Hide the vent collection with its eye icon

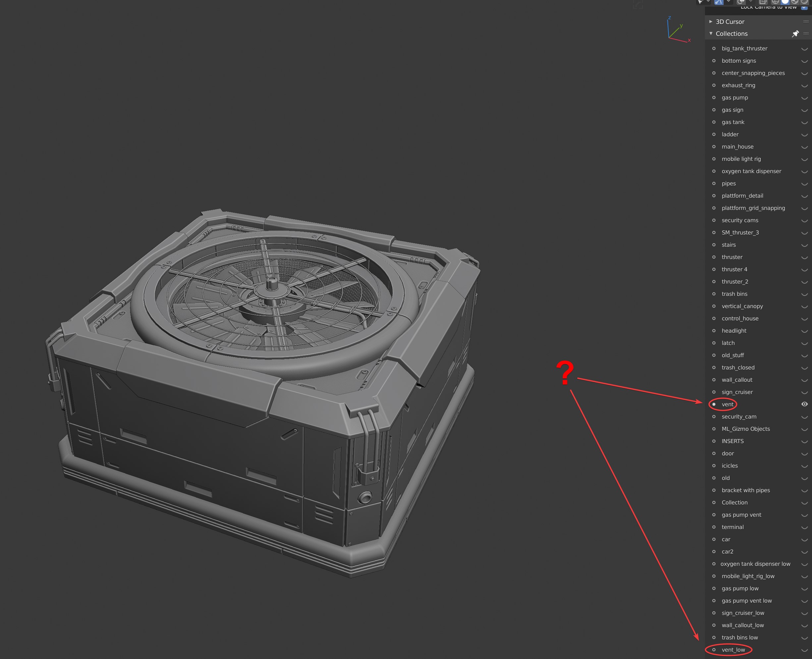[x=804, y=404]
